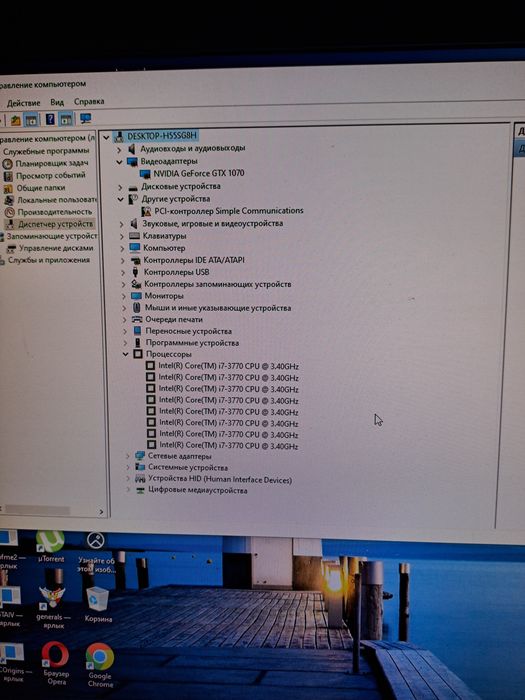Collapse the Процессоры node
This screenshot has width=525, height=700.
(x=126, y=354)
